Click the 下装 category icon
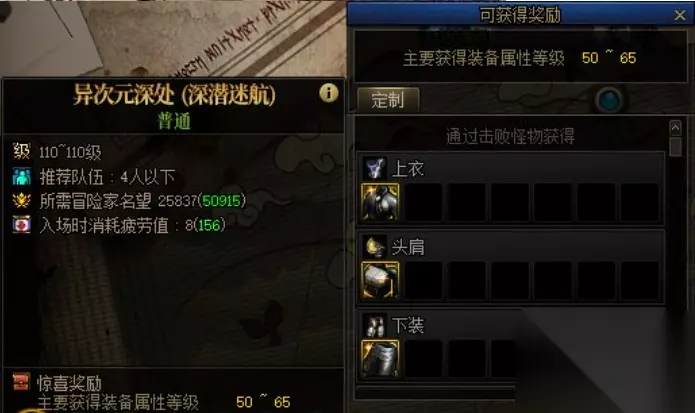Viewport: 695px width, 413px height. pyautogui.click(x=375, y=325)
